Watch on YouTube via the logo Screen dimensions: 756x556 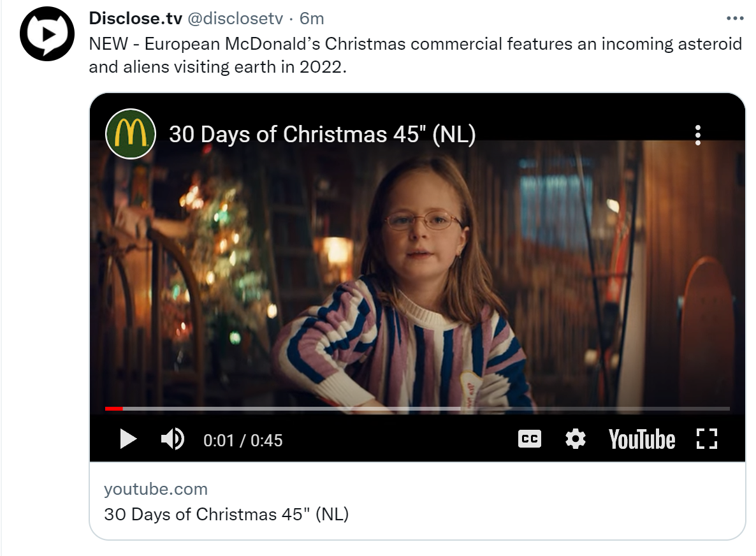coord(641,439)
